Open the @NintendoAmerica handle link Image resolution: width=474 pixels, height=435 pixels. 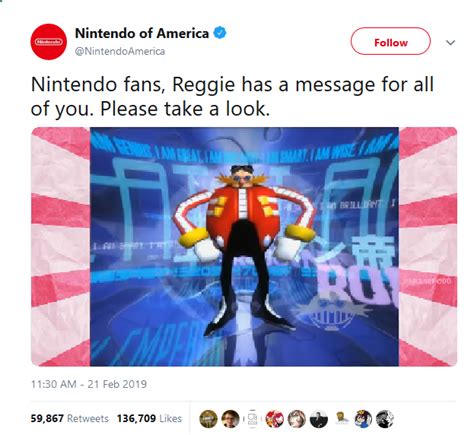tap(120, 51)
